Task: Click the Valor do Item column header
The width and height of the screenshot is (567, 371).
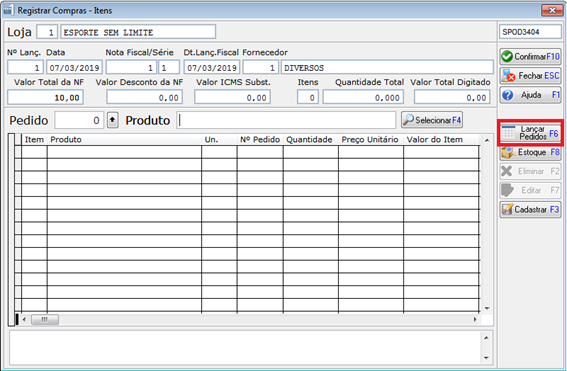Action: click(x=441, y=140)
